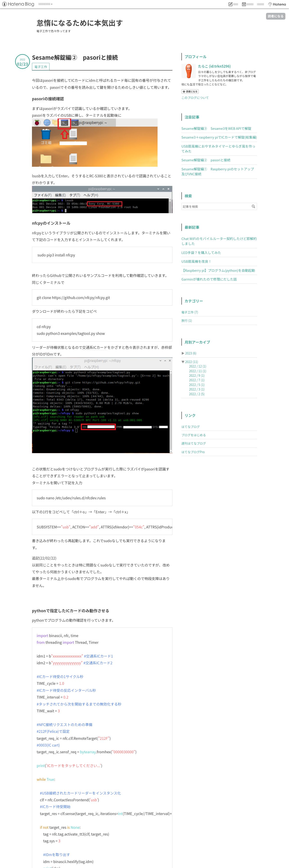Viewport: 289px width, 868px height.
Task: Open article title Sesame解錠編② pasoriと接続
Action: pos(75,58)
